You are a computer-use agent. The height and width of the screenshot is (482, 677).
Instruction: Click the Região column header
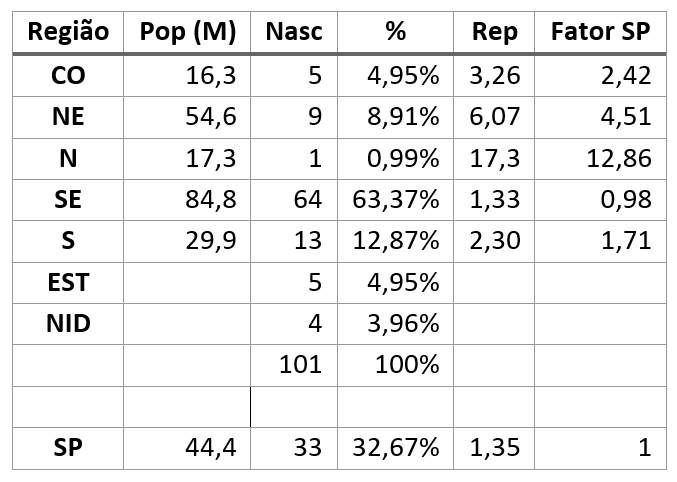point(68,32)
